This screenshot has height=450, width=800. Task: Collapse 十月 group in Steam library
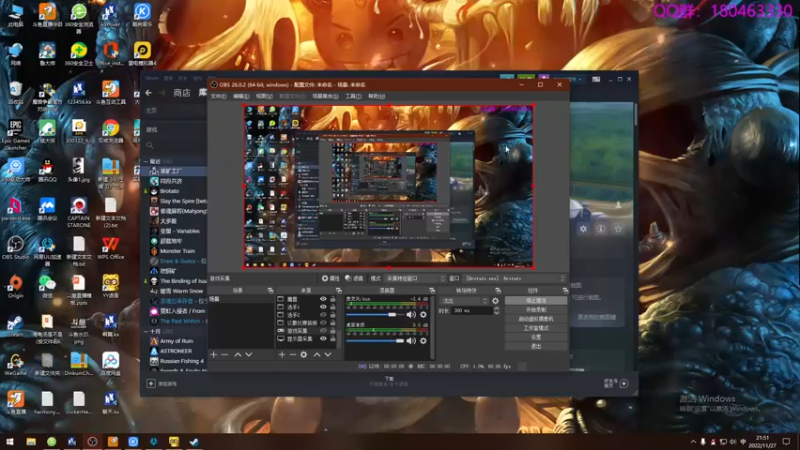point(146,332)
